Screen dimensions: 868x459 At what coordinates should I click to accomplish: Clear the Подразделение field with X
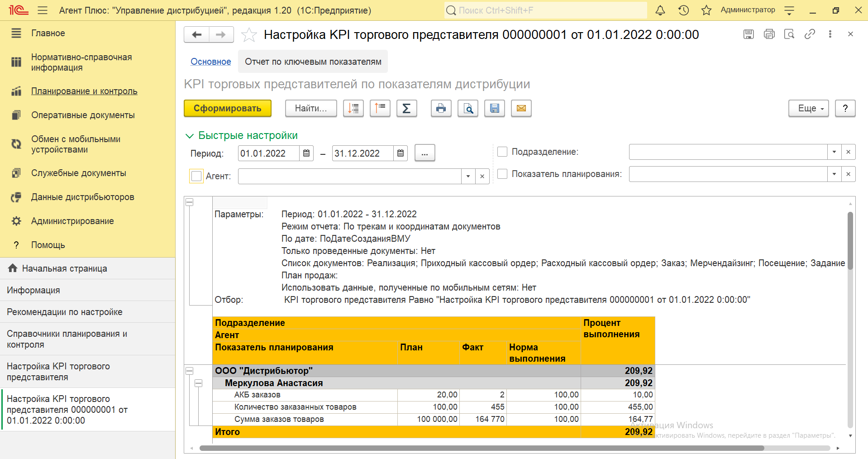click(849, 152)
